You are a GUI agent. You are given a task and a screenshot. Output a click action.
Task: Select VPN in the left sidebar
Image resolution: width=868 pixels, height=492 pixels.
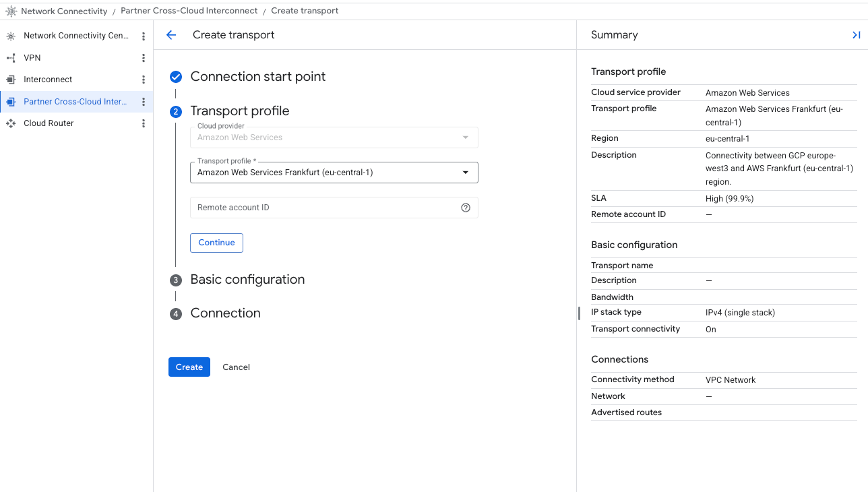coord(32,59)
